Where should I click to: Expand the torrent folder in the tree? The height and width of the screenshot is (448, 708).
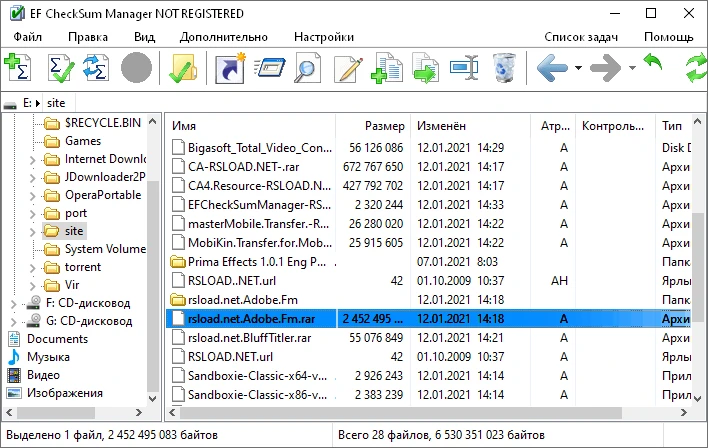click(x=32, y=268)
